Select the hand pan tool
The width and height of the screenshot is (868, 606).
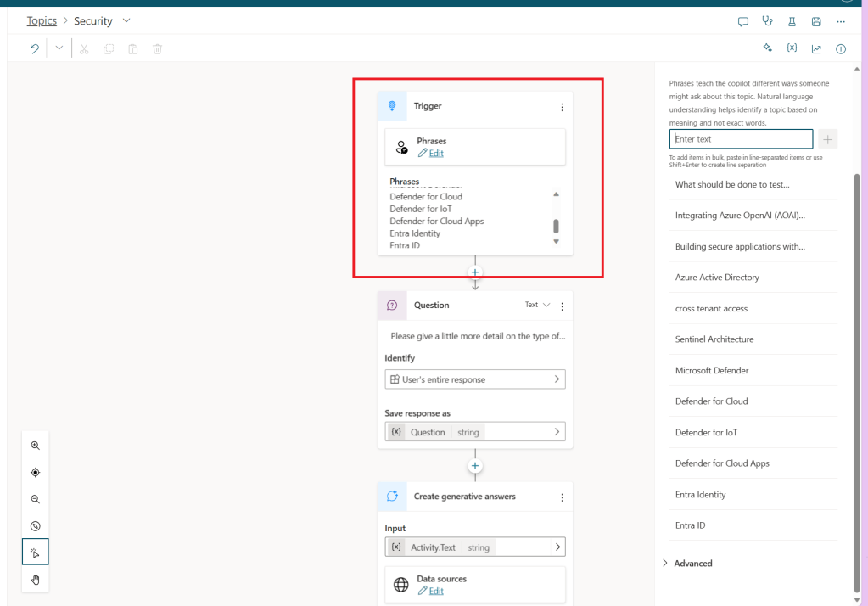(x=36, y=580)
